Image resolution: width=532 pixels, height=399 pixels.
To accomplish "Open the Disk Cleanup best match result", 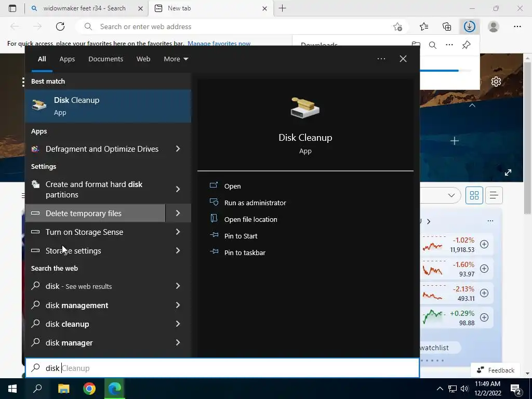I will pos(108,106).
